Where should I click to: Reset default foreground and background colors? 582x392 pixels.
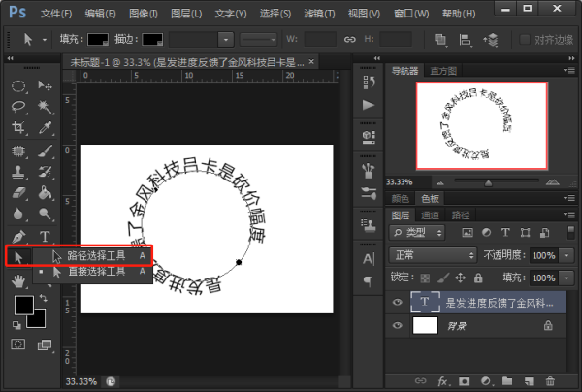[x=16, y=325]
